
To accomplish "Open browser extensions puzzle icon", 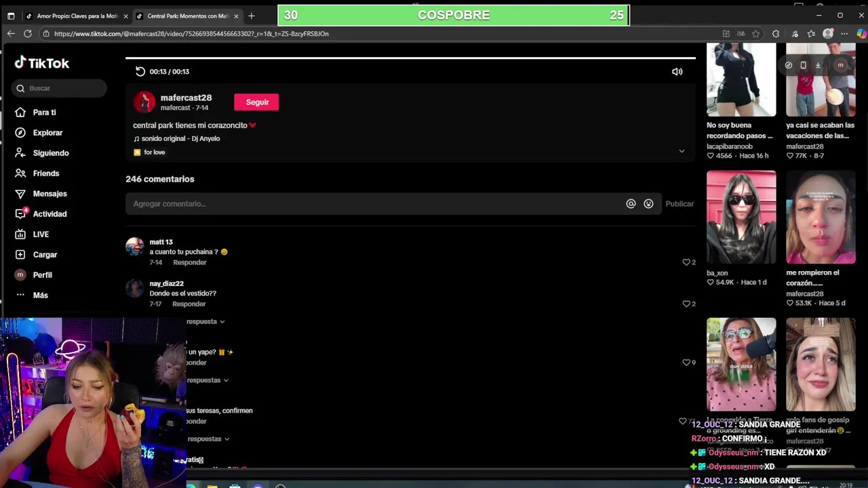I will [x=776, y=33].
